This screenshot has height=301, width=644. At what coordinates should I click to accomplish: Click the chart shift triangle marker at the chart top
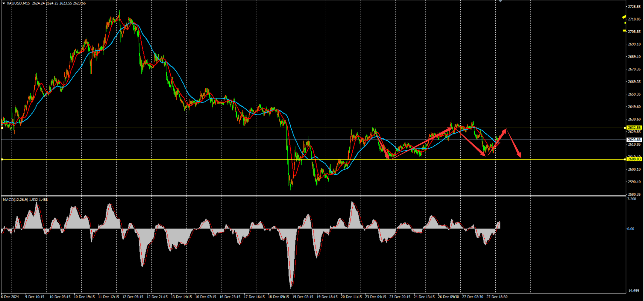click(x=500, y=1)
